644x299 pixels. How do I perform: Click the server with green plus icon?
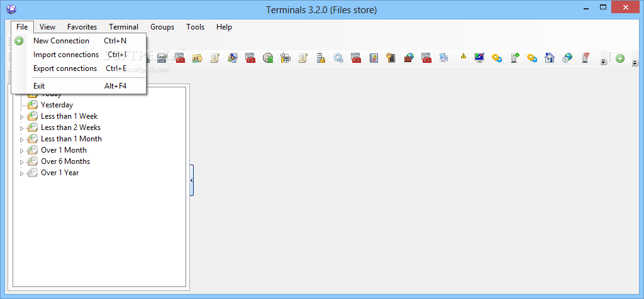point(514,58)
